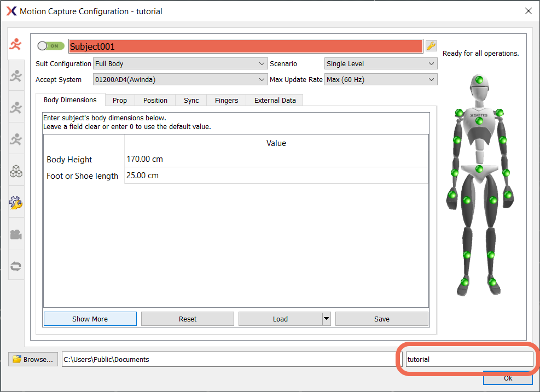
Task: Toggle the subject ON switch
Action: click(x=51, y=46)
